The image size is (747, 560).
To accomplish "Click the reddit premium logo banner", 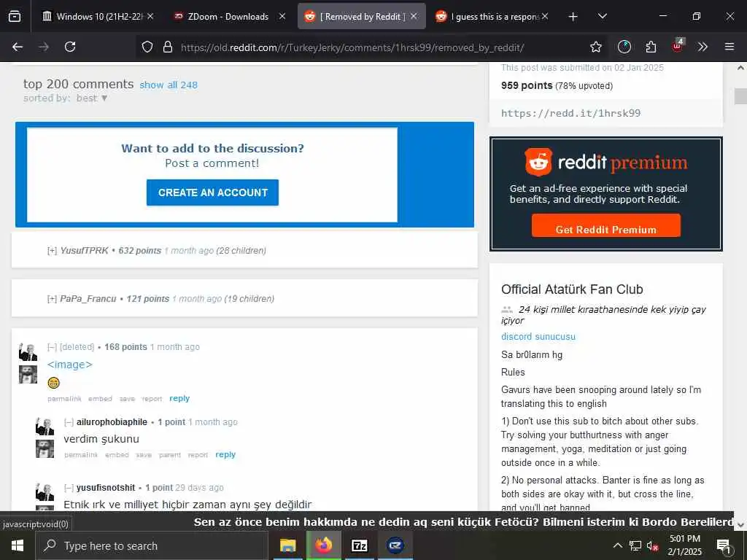I will click(x=606, y=163).
